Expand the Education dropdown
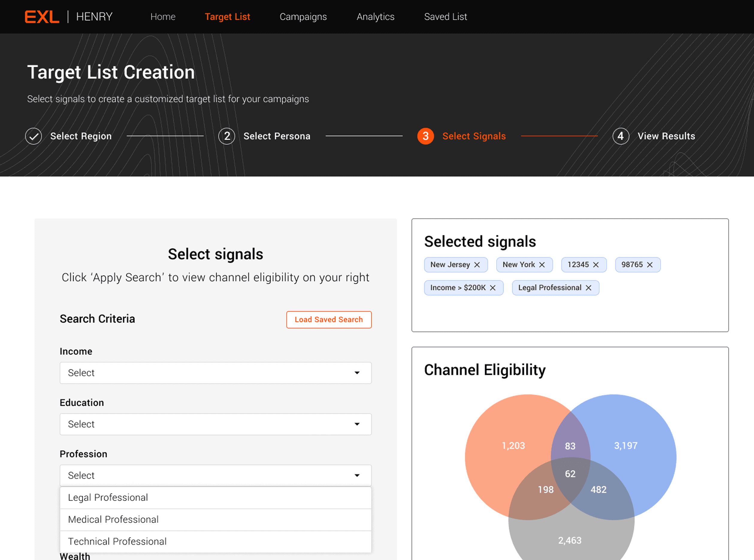This screenshot has width=754, height=560. (215, 424)
